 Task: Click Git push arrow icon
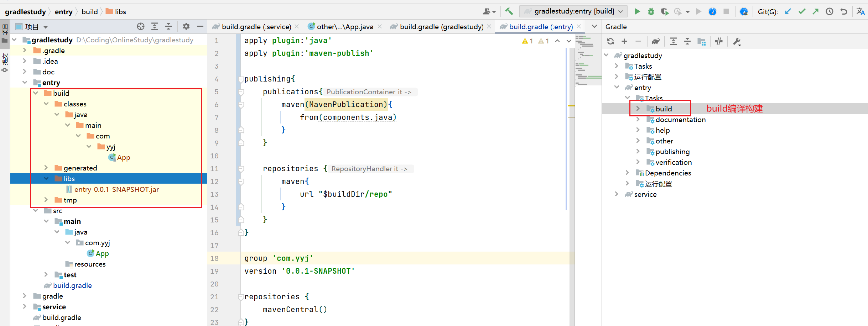pyautogui.click(x=816, y=11)
